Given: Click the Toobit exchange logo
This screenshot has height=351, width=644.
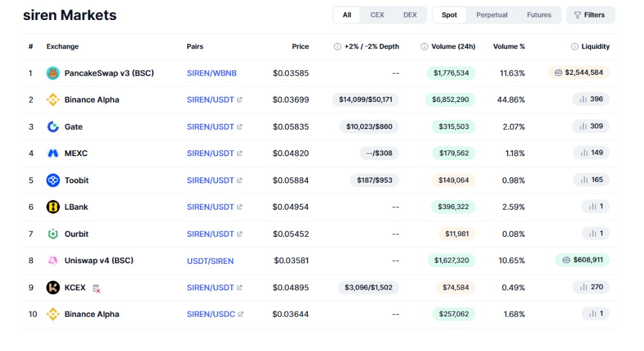Looking at the screenshot, I should tap(53, 180).
